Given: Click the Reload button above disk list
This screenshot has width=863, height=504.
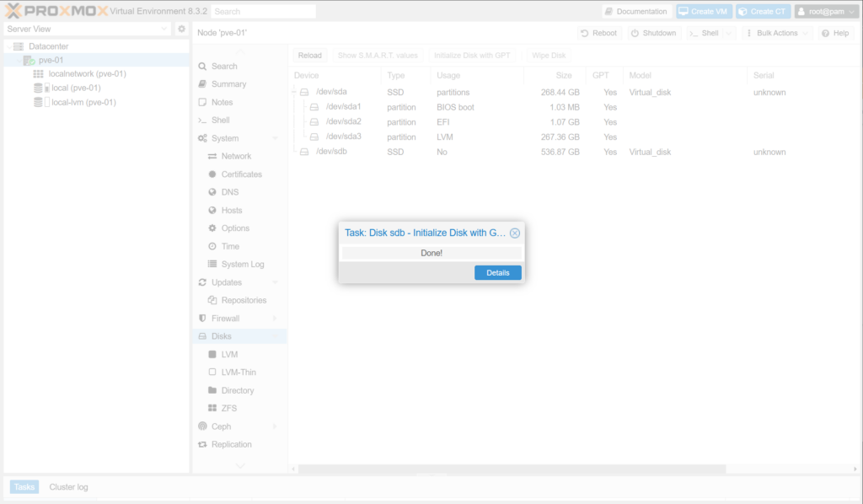Looking at the screenshot, I should [309, 56].
